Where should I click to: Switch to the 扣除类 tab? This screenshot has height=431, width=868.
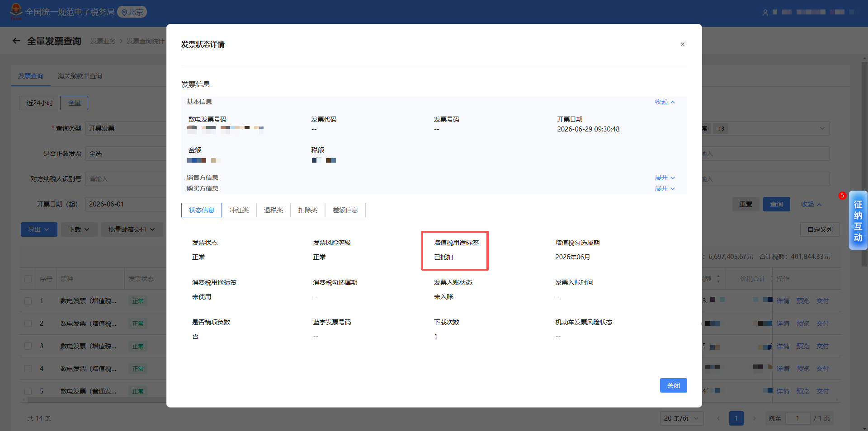pos(308,210)
